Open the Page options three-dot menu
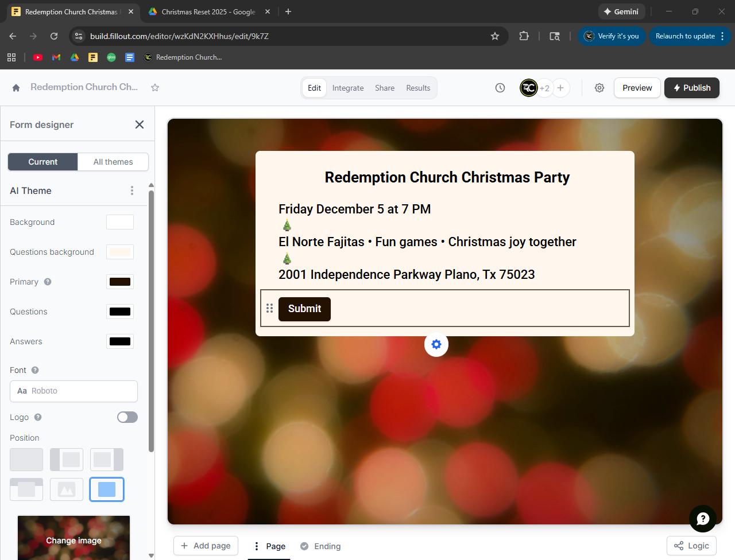The height and width of the screenshot is (560, 735). [257, 546]
